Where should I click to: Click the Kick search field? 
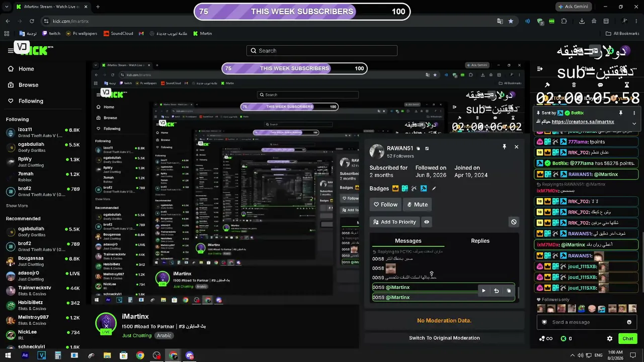(x=322, y=51)
